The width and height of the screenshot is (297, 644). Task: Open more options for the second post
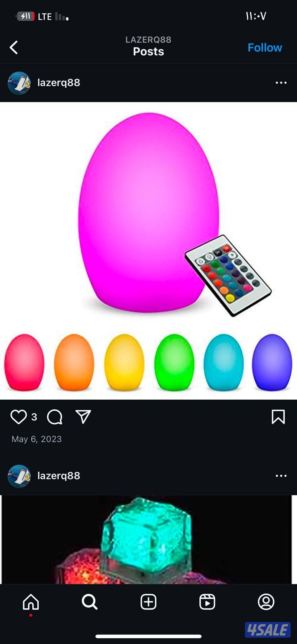pyautogui.click(x=281, y=476)
